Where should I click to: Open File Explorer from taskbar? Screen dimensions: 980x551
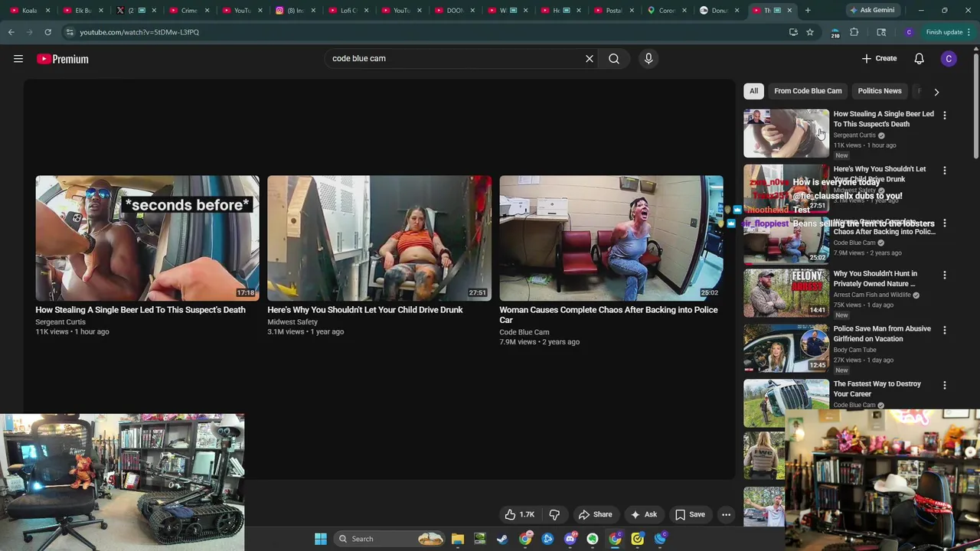pyautogui.click(x=458, y=539)
